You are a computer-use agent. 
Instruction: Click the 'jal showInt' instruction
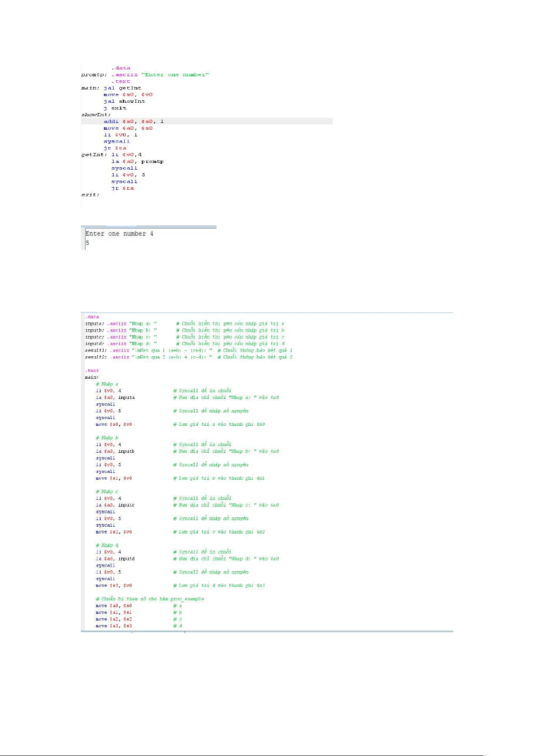pyautogui.click(x=124, y=101)
